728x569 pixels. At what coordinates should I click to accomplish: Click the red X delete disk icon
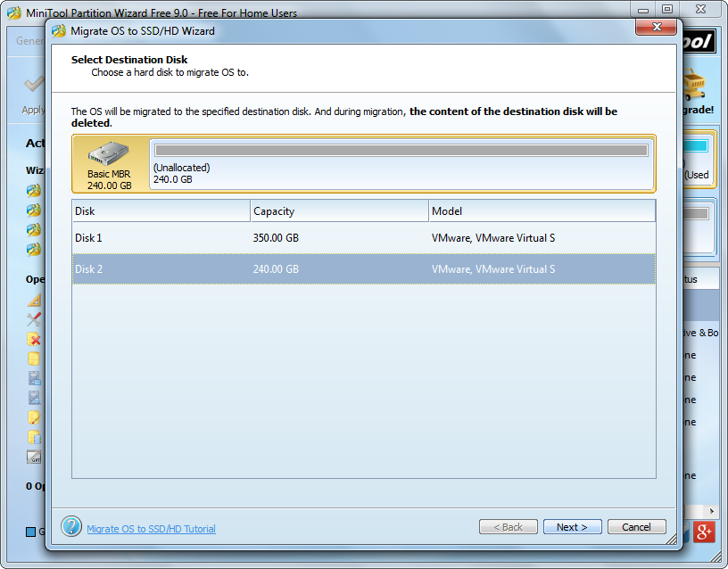[34, 339]
